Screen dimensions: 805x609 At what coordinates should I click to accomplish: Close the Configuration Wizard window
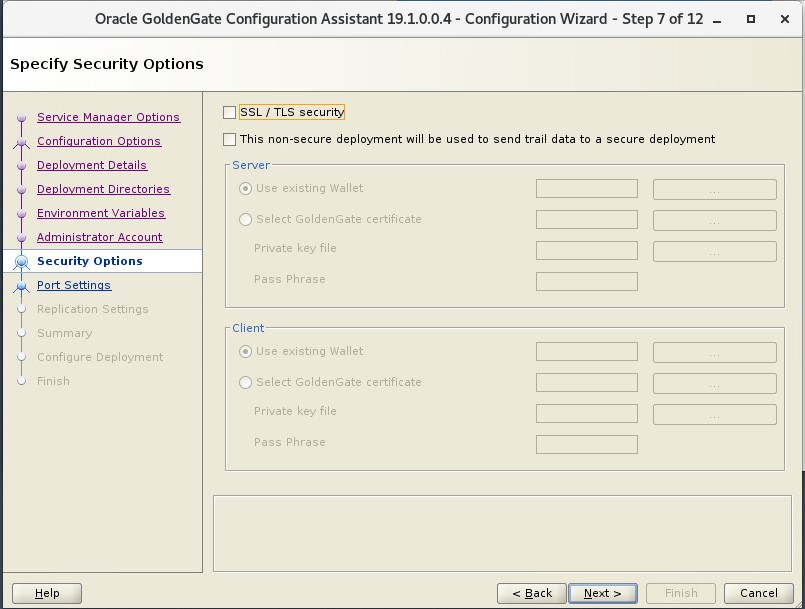point(784,19)
